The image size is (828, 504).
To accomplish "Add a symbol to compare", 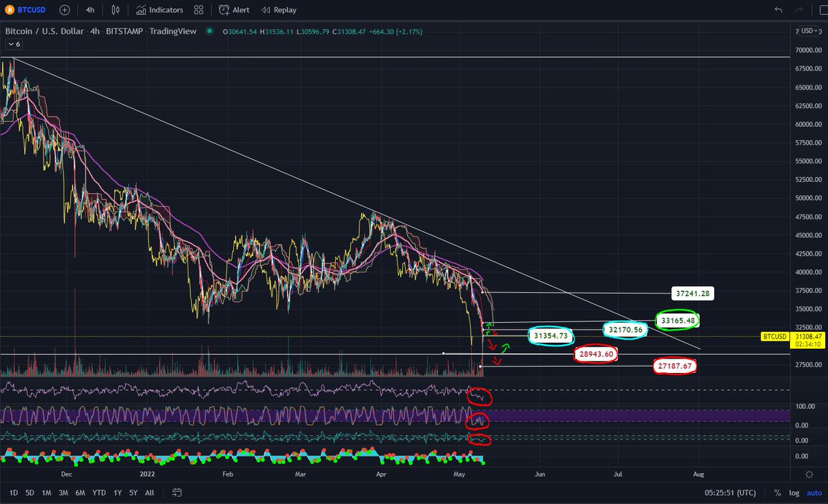I will pyautogui.click(x=64, y=10).
